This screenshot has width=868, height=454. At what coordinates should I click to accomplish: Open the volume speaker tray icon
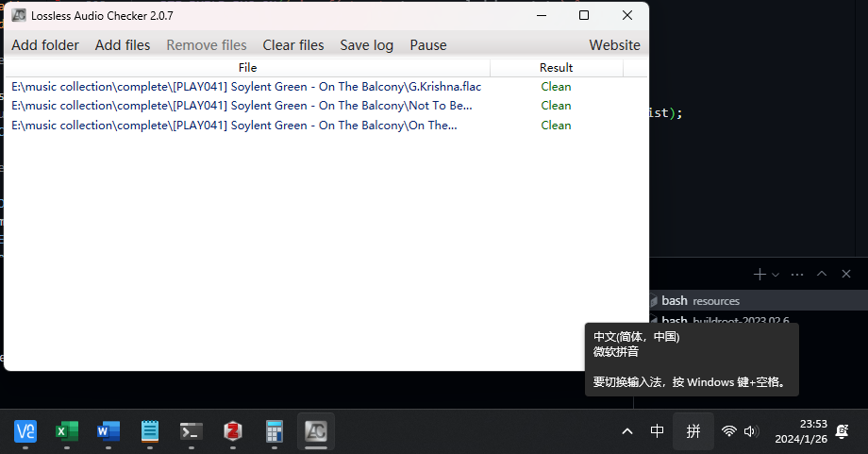coord(751,431)
